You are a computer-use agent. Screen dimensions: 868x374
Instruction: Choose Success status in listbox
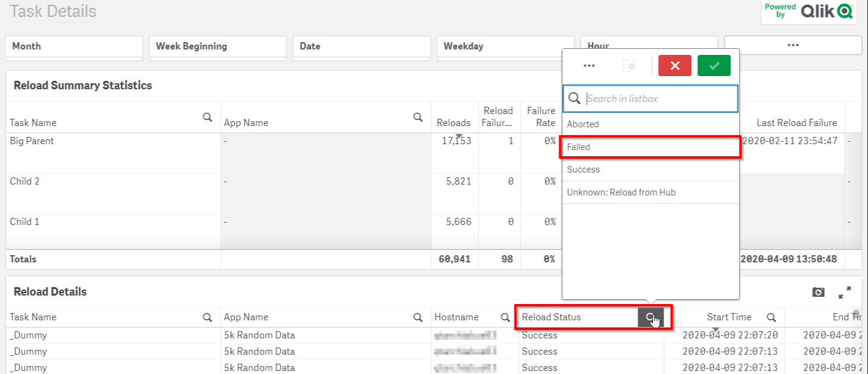650,170
